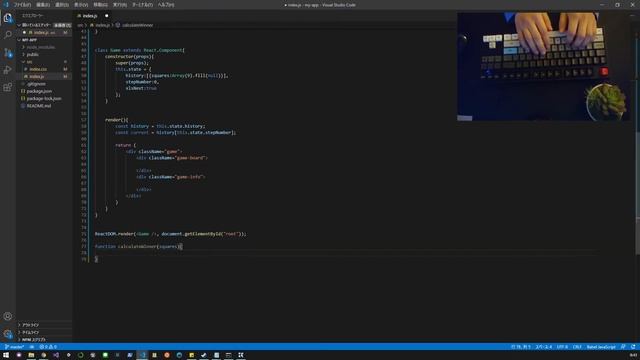The width and height of the screenshot is (640, 360).
Task: Select index.js under Open Editors
Action: [x=43, y=32]
